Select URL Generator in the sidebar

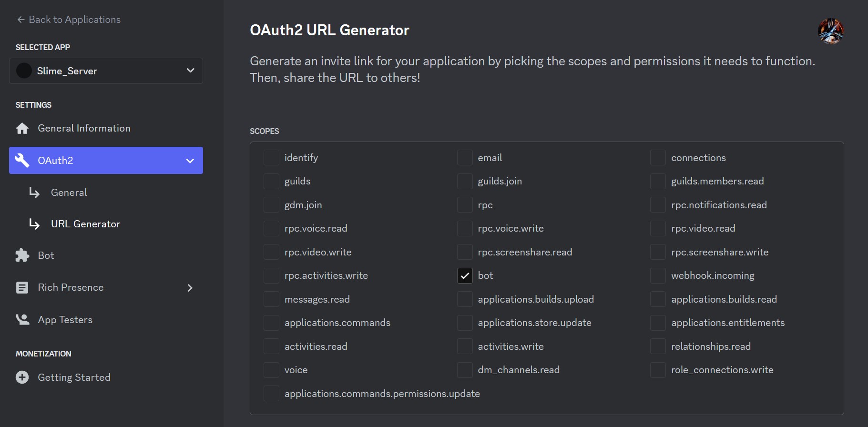[x=86, y=224]
